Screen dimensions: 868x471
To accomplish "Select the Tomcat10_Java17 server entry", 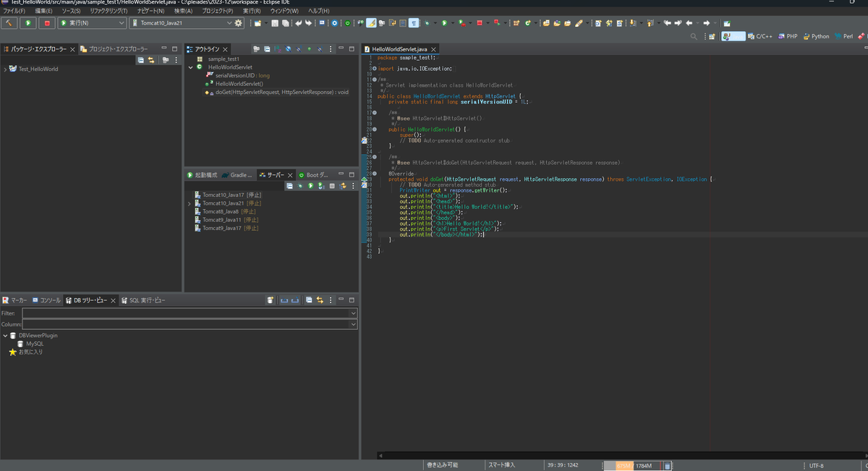I will tap(227, 195).
